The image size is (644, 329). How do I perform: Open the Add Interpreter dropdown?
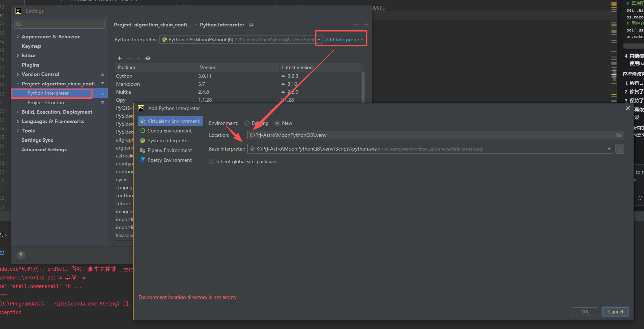click(x=344, y=40)
